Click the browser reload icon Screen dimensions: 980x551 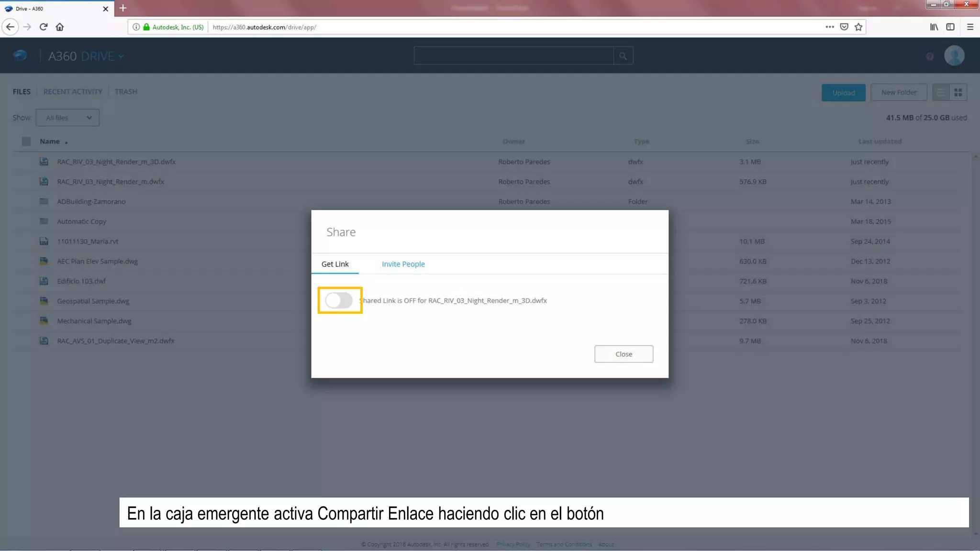[x=44, y=27]
